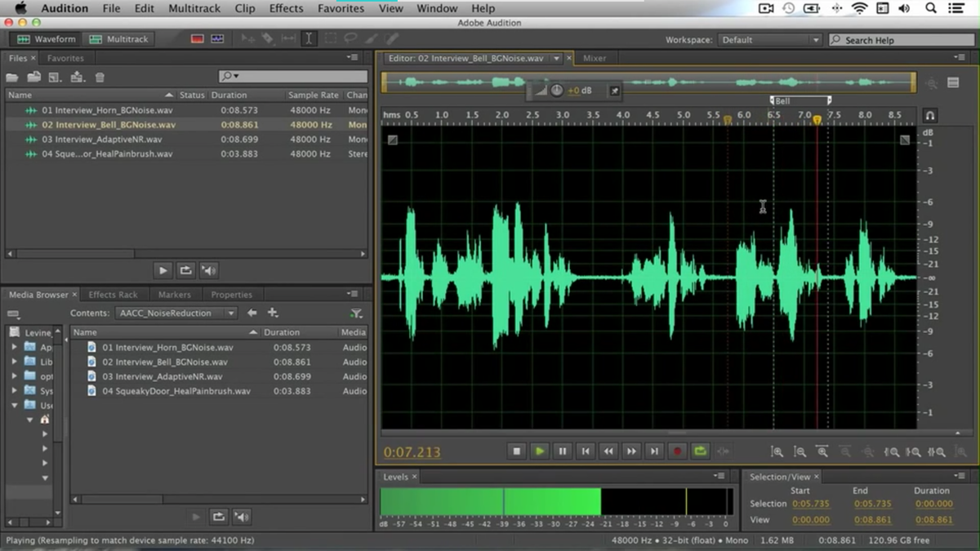Viewport: 980px width, 551px height.
Task: Select the Lasso Selection tool
Action: click(x=350, y=38)
